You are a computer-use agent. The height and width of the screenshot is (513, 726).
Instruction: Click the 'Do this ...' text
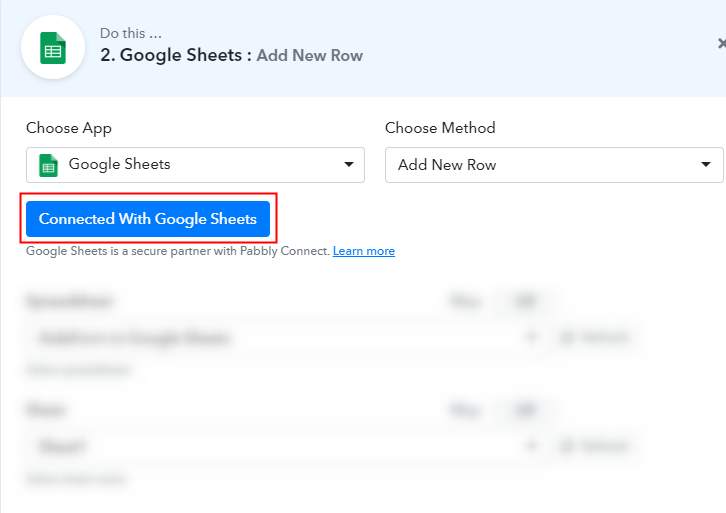tap(131, 33)
